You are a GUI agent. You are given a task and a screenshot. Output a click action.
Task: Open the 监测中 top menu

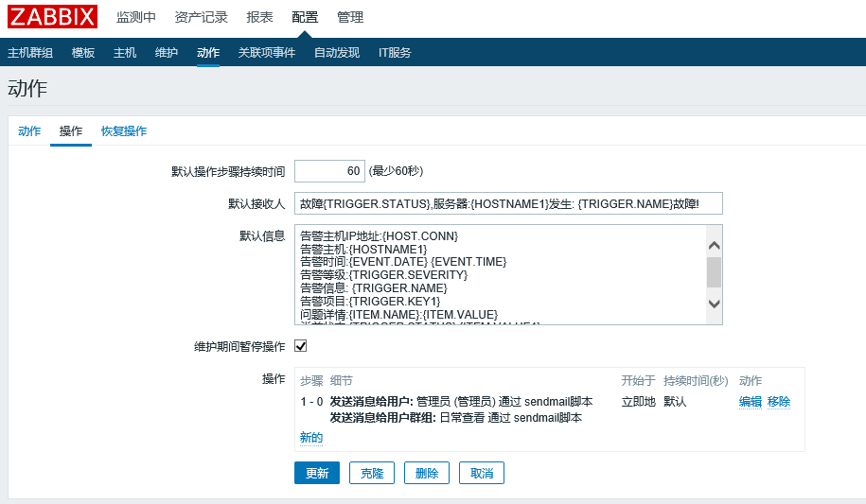136,17
